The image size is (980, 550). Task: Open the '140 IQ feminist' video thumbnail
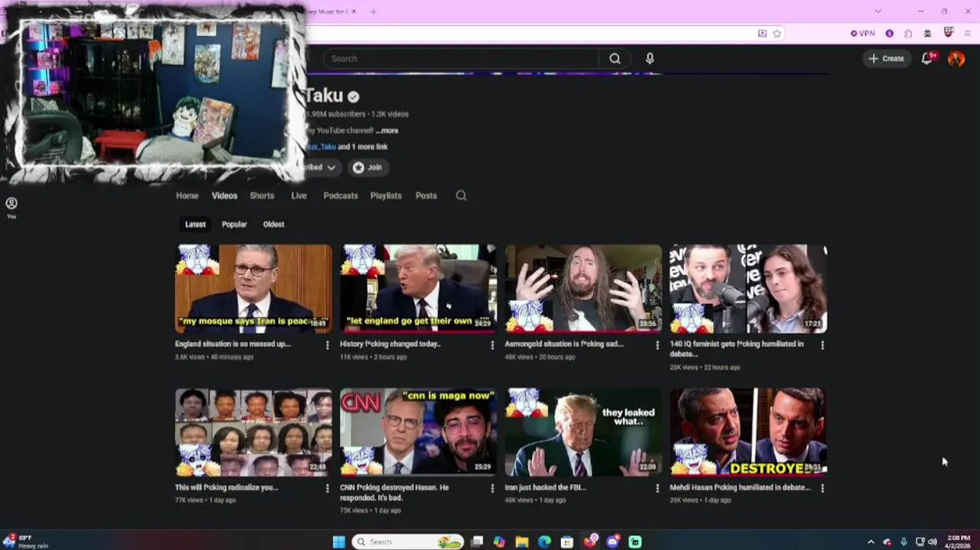click(748, 289)
